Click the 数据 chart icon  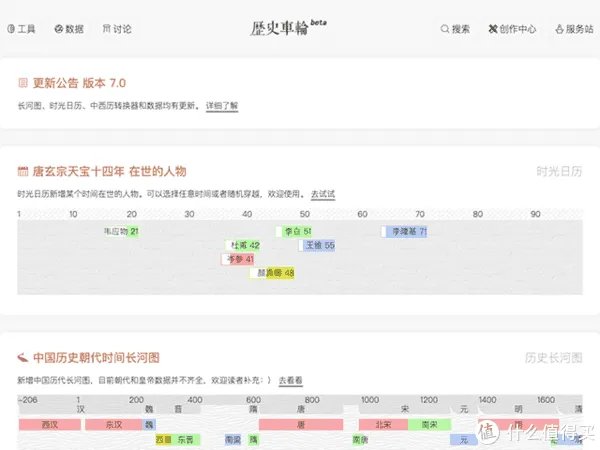[59, 29]
